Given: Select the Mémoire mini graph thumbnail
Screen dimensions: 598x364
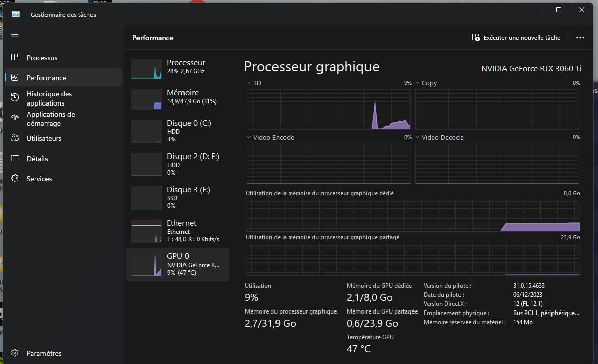Looking at the screenshot, I should 147,99.
